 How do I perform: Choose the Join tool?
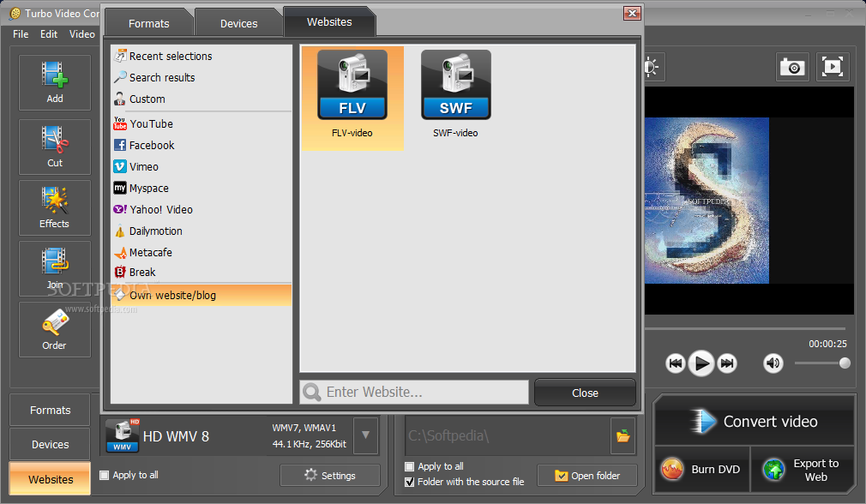click(55, 269)
